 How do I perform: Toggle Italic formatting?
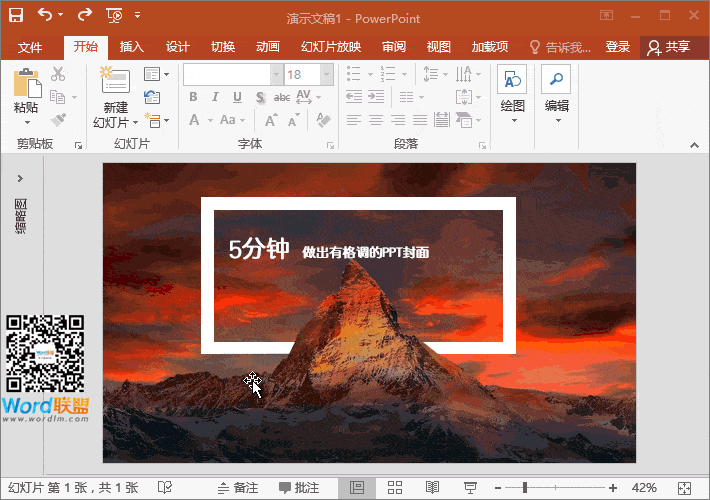(x=216, y=97)
